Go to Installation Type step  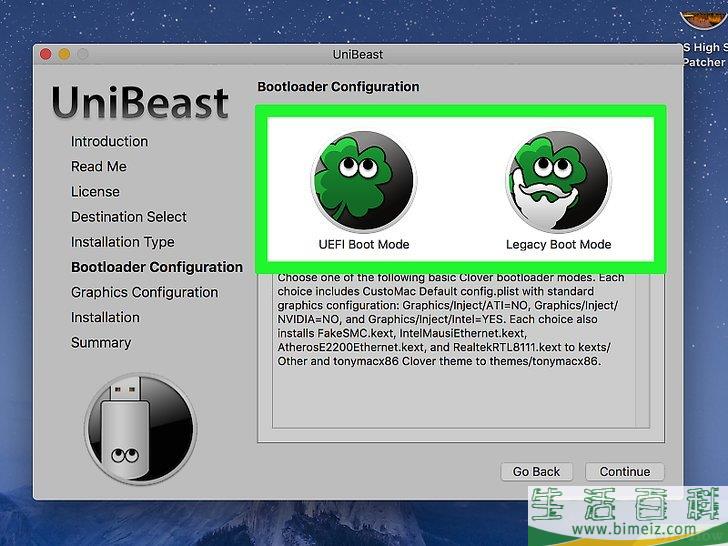click(x=123, y=242)
